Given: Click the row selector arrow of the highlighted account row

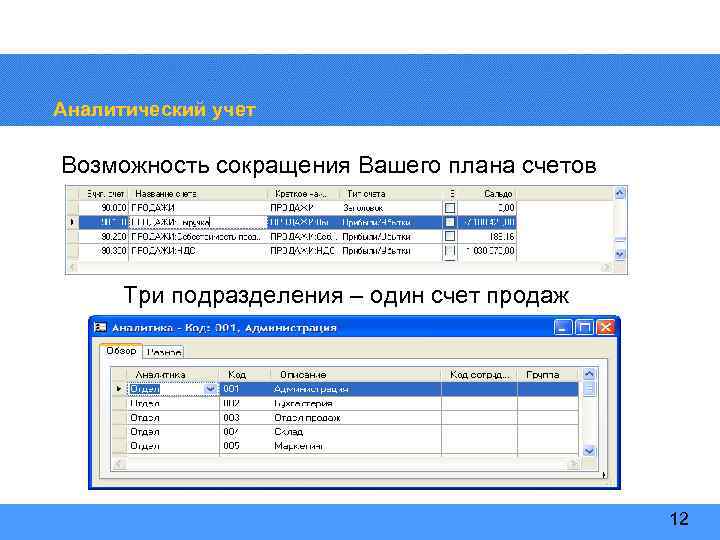Looking at the screenshot, I should 72,222.
